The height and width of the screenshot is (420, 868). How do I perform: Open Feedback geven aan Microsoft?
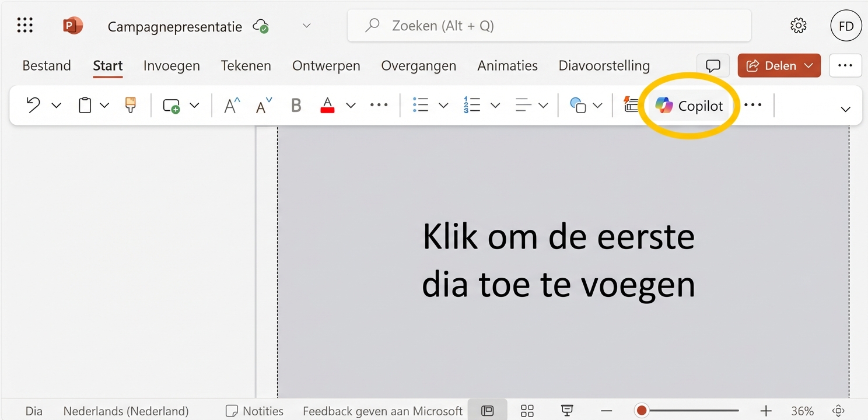382,410
